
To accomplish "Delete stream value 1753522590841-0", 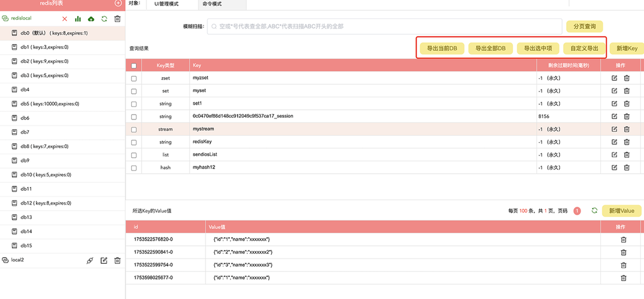I will [623, 252].
